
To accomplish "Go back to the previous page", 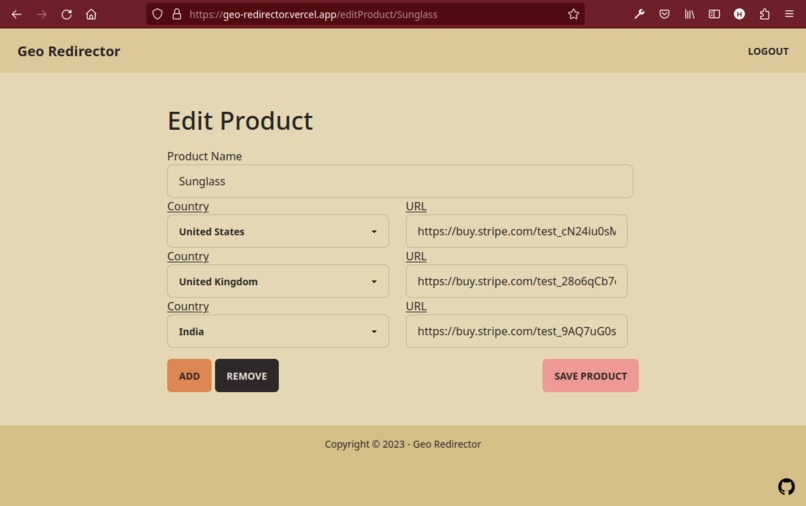I will point(16,14).
